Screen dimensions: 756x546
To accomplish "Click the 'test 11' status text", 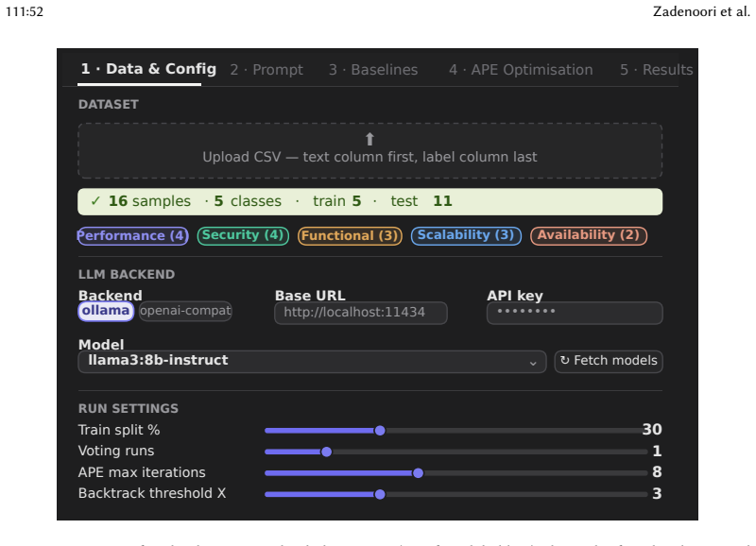I will pyautogui.click(x=421, y=201).
